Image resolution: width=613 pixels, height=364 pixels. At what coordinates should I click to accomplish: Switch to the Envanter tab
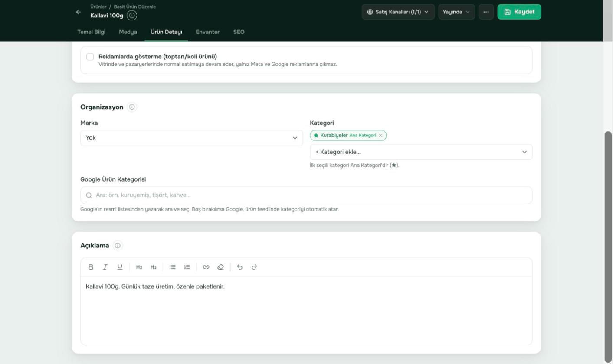point(208,32)
